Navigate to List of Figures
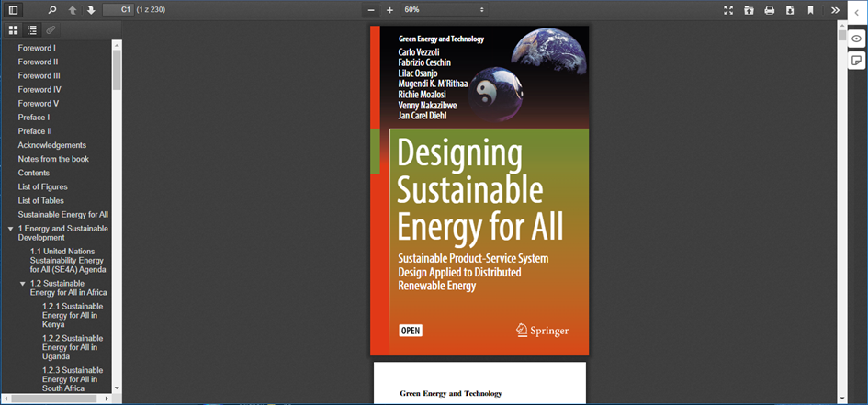 42,187
